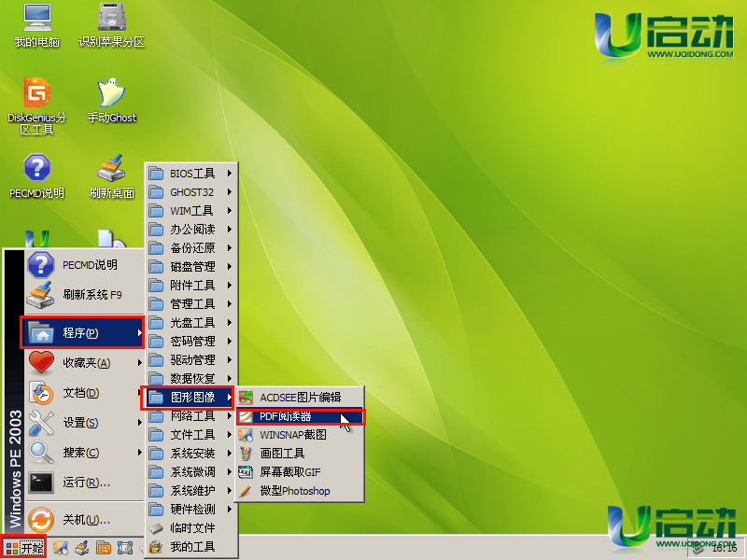The height and width of the screenshot is (560, 747).
Task: Expand 收藏夹(A) in the Start menu
Action: pos(84,363)
